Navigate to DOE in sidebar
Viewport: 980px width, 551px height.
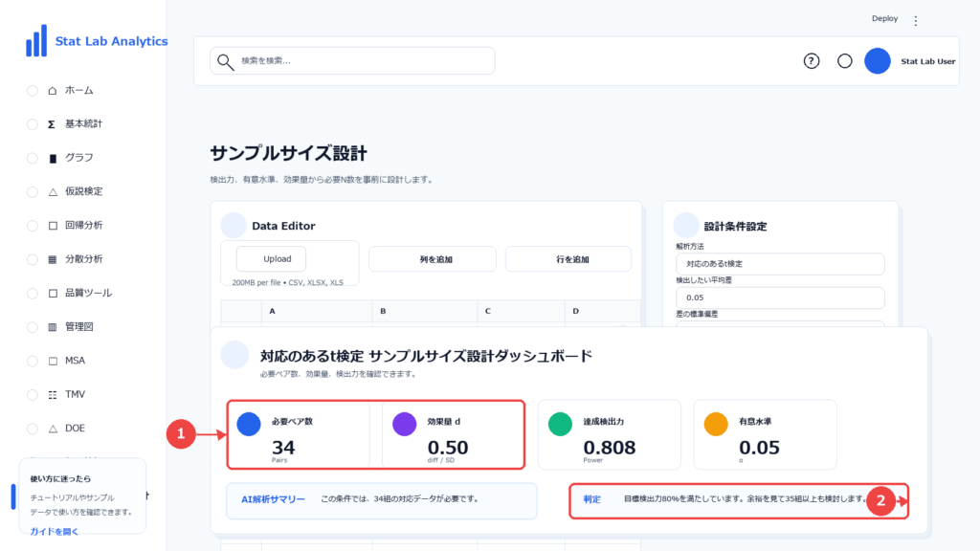click(x=75, y=428)
